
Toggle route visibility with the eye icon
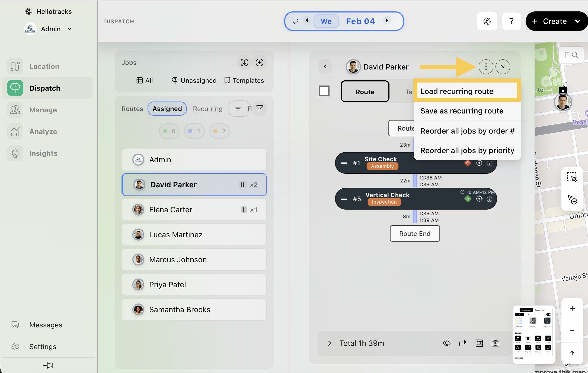(x=446, y=343)
